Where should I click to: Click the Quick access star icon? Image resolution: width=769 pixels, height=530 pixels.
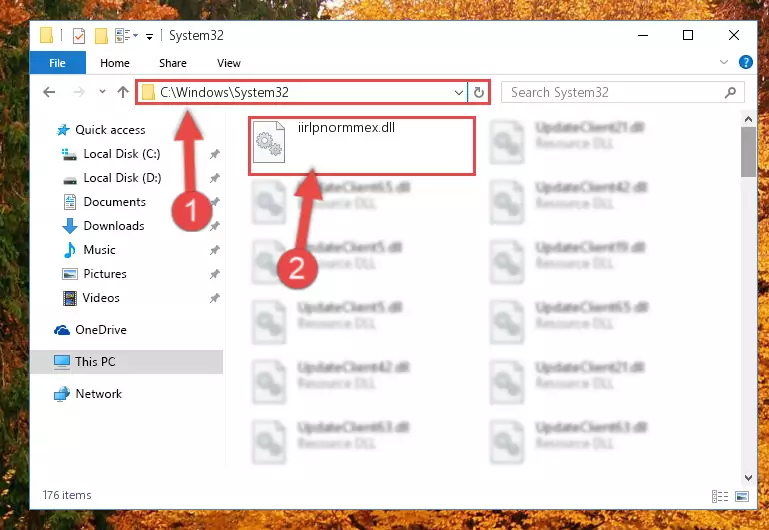click(x=63, y=130)
